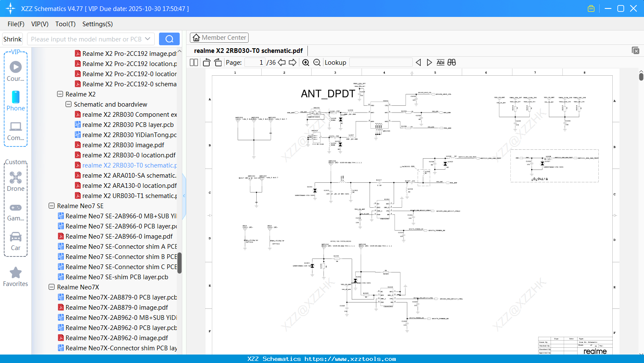Collapse the Realme Neo7 SE node
Screen dimensions: 644x363
tap(52, 206)
